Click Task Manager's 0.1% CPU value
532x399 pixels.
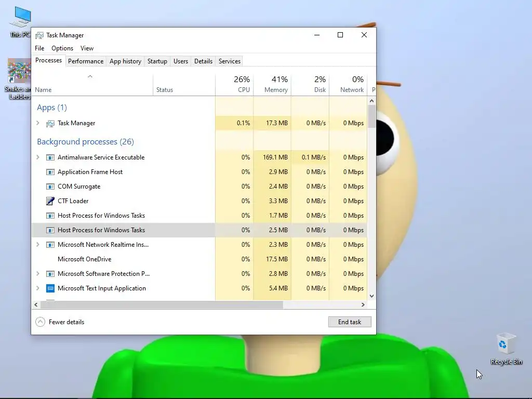point(243,123)
